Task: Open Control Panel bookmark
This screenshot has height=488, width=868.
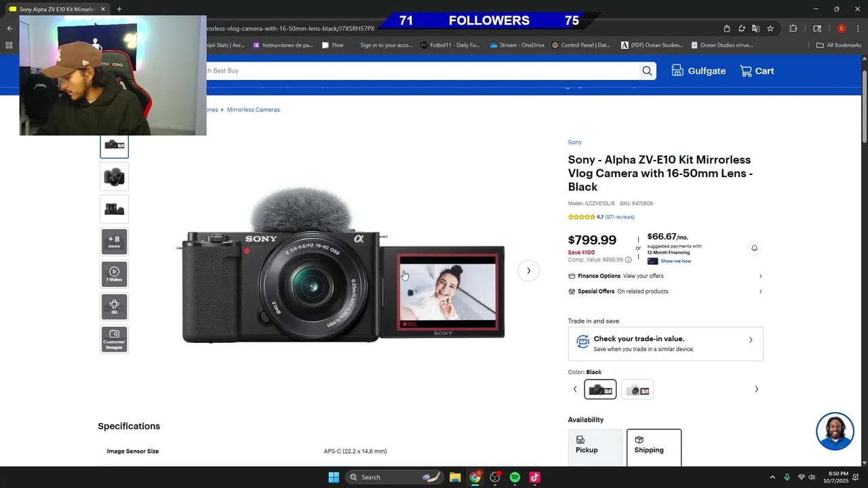Action: 581,45
